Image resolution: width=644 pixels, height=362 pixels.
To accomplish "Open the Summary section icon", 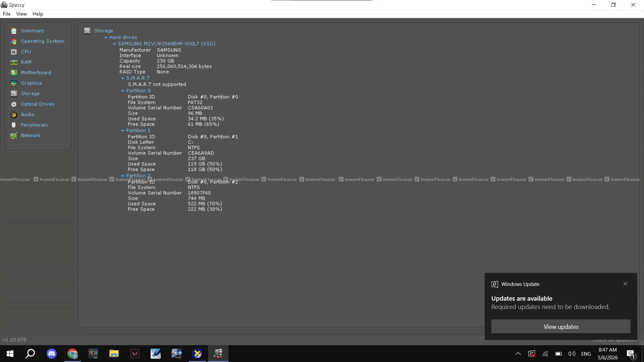I will (x=14, y=31).
